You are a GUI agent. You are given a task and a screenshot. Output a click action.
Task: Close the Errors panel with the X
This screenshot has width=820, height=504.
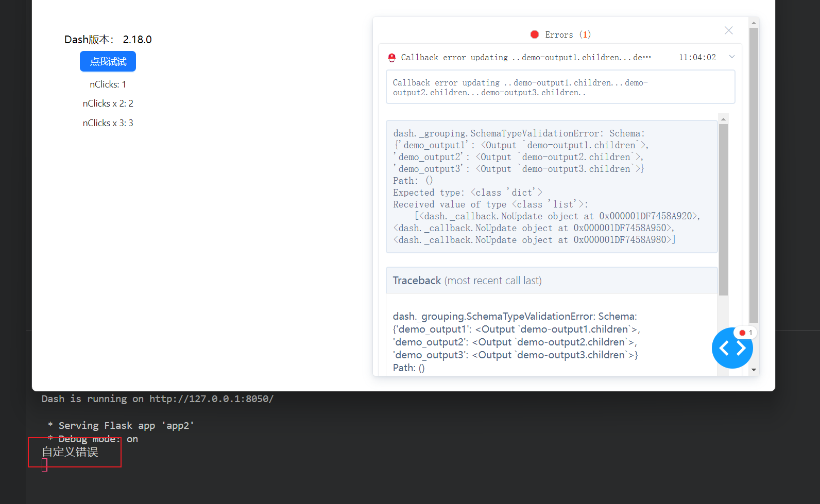coord(728,30)
